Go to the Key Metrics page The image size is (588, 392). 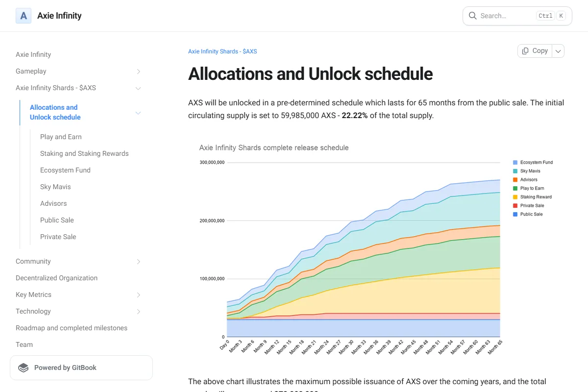pyautogui.click(x=33, y=294)
